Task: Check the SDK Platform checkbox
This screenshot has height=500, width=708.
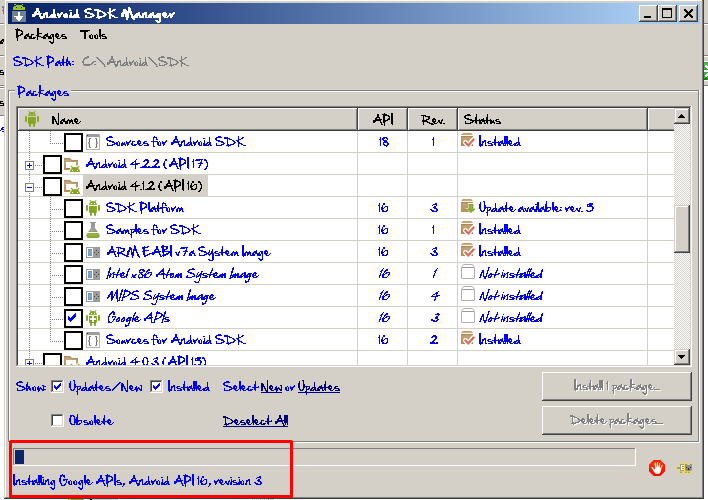Action: (x=73, y=208)
